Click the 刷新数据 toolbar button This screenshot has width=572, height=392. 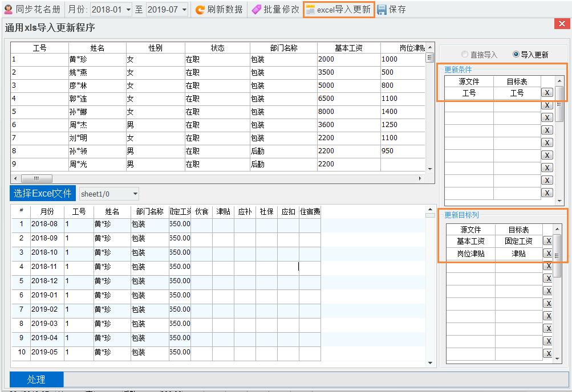[219, 10]
